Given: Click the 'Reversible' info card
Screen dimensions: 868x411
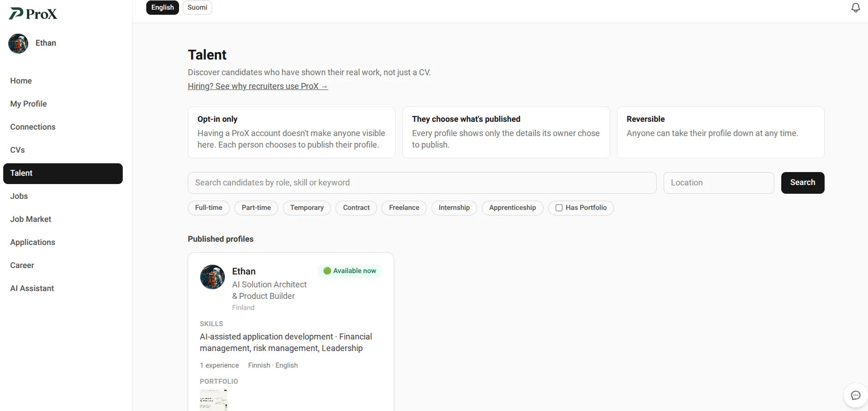Looking at the screenshot, I should coord(721,132).
